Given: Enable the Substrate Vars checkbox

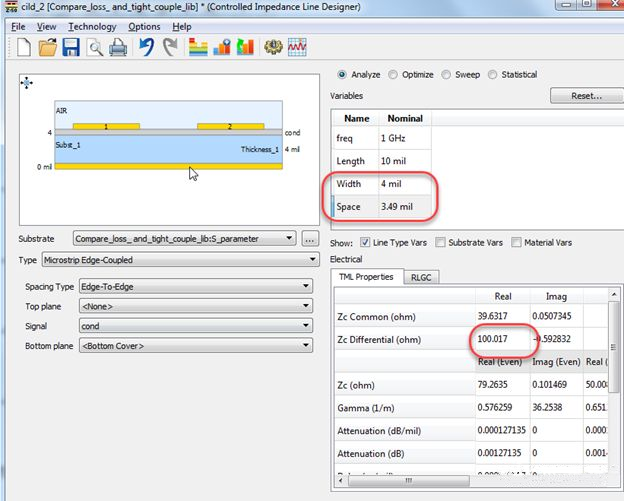Looking at the screenshot, I should point(439,243).
